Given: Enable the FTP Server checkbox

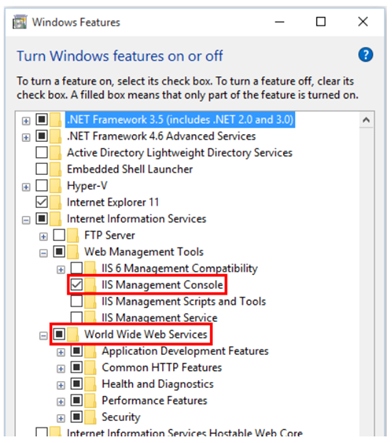Looking at the screenshot, I should pos(59,235).
